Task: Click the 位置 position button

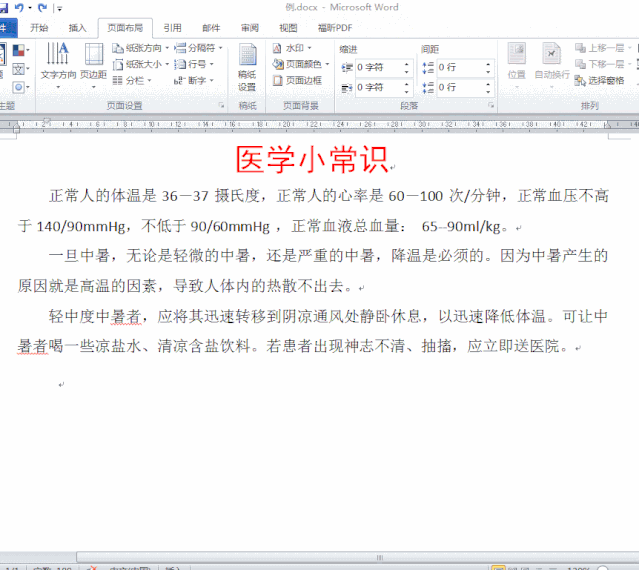Action: click(x=516, y=66)
